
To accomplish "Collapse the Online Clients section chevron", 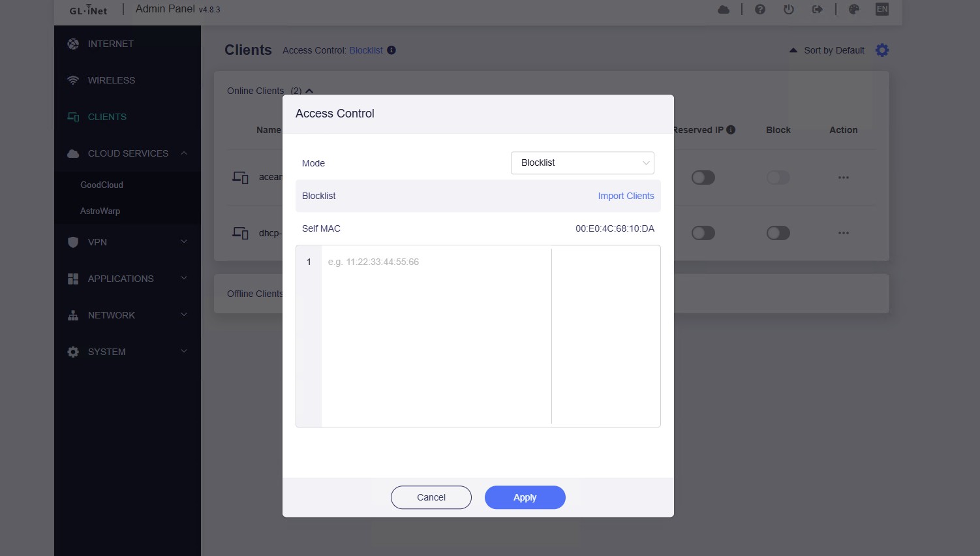I will pyautogui.click(x=309, y=91).
